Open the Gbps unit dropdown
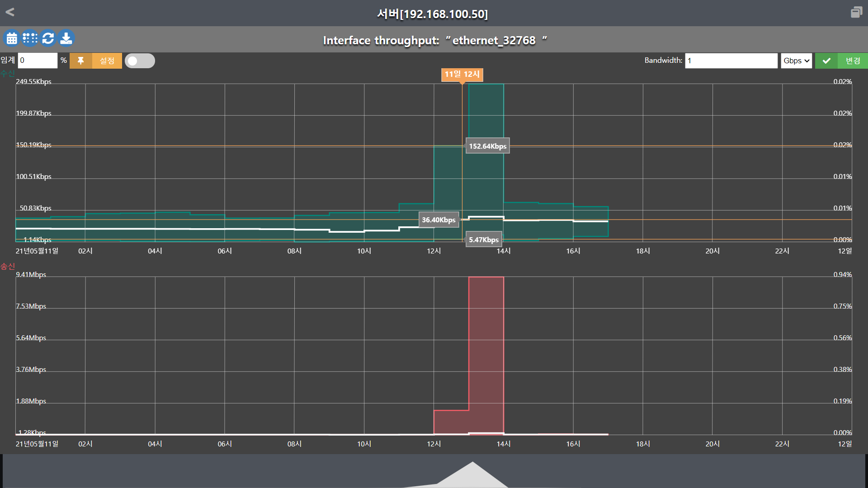The width and height of the screenshot is (868, 488). (796, 61)
